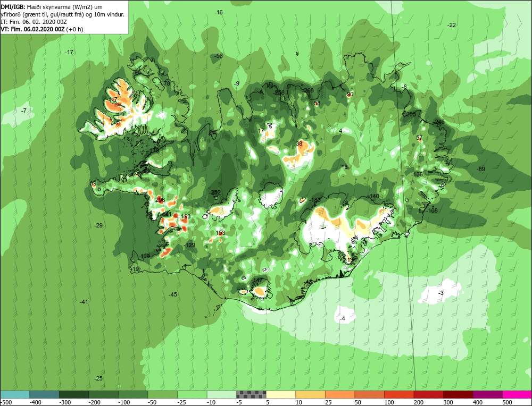Click the map value '-16'
The height and width of the screenshot is (406, 532).
(219, 12)
